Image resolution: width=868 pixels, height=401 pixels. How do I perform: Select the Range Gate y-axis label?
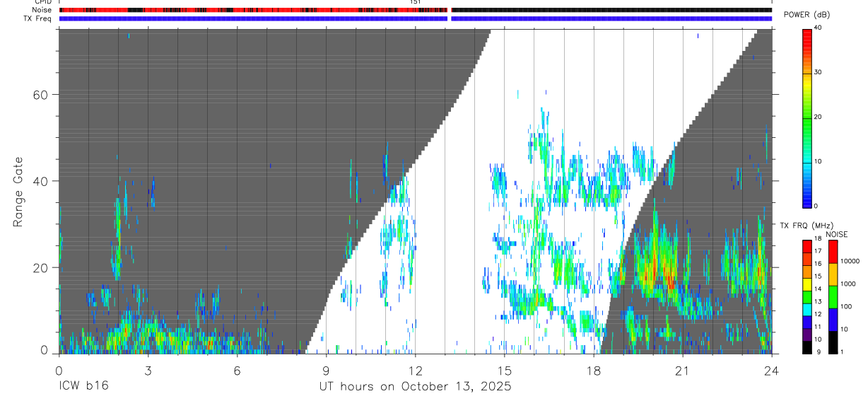(x=19, y=192)
